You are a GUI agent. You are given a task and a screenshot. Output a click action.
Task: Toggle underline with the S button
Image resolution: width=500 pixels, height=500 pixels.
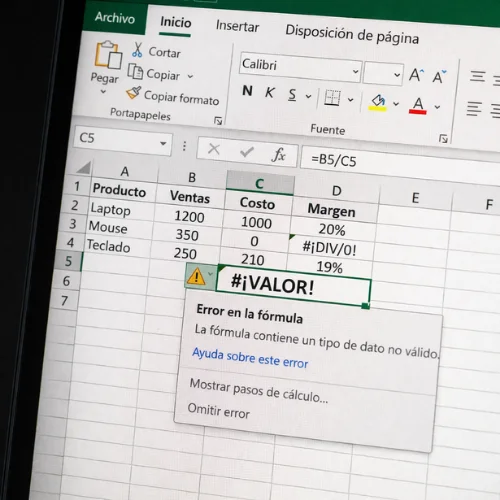click(292, 95)
